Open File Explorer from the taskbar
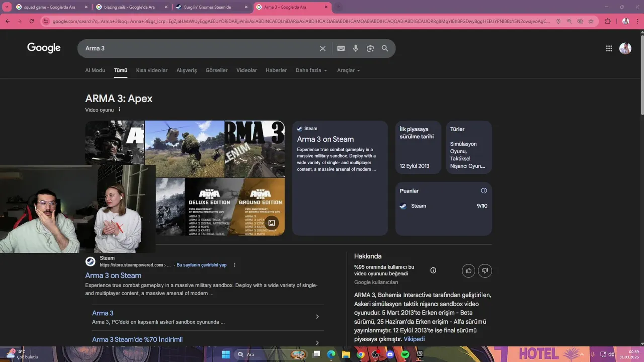 346,354
